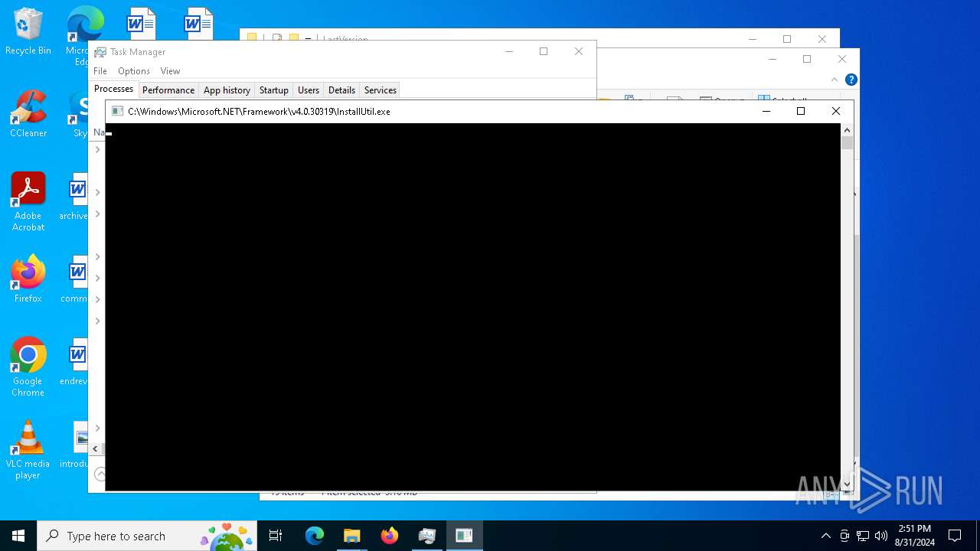Select VLC media player desktop icon
The width and height of the screenshot is (980, 551).
[x=28, y=450]
